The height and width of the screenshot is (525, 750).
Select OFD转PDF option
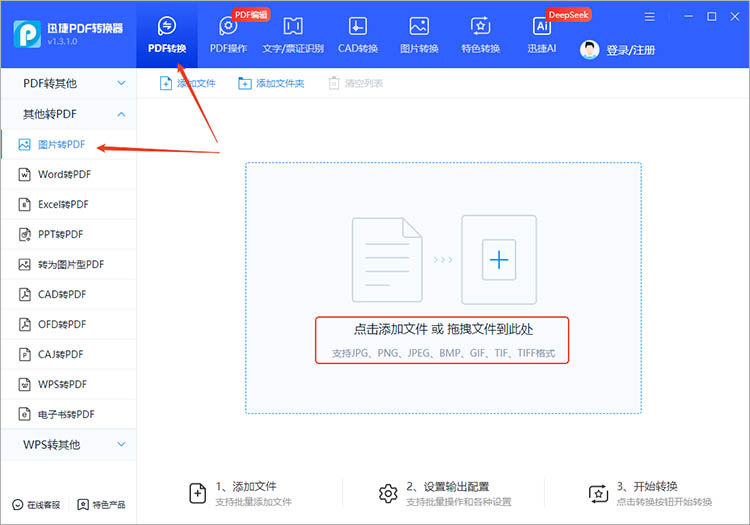coord(68,324)
